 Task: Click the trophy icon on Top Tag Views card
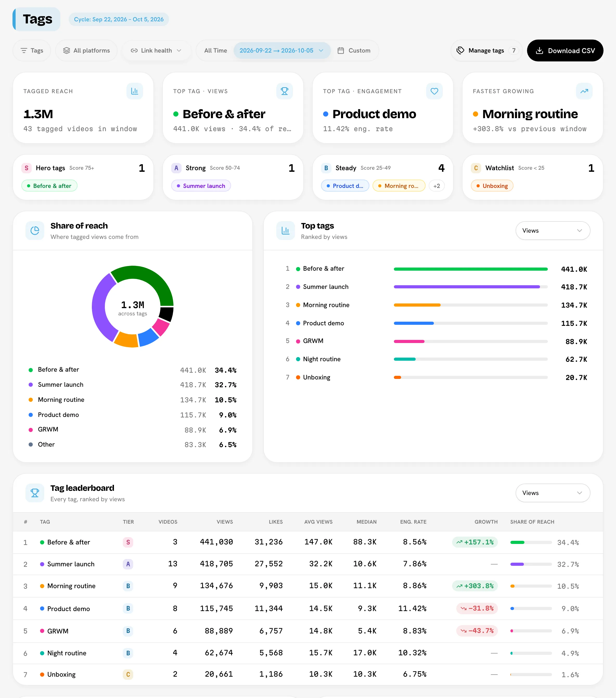[284, 91]
